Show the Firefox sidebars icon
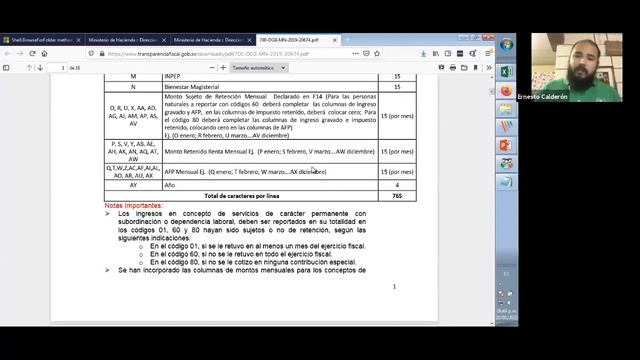 (x=448, y=53)
